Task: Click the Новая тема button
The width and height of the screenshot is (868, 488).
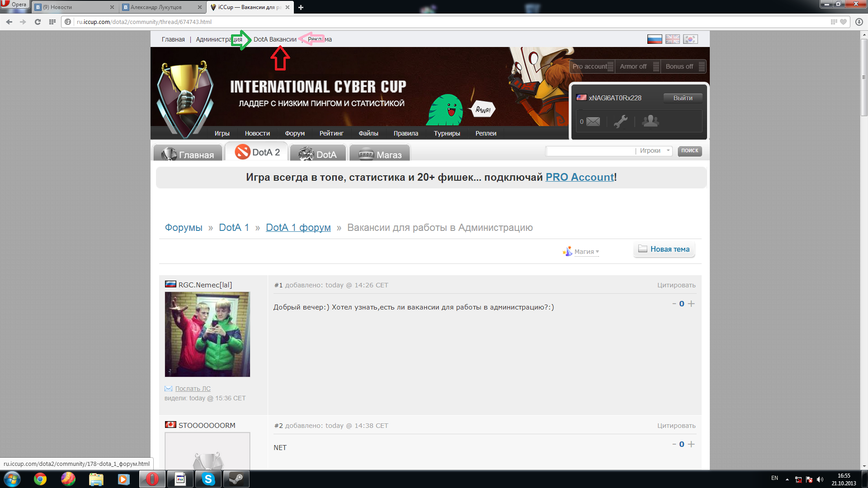Action: 664,249
